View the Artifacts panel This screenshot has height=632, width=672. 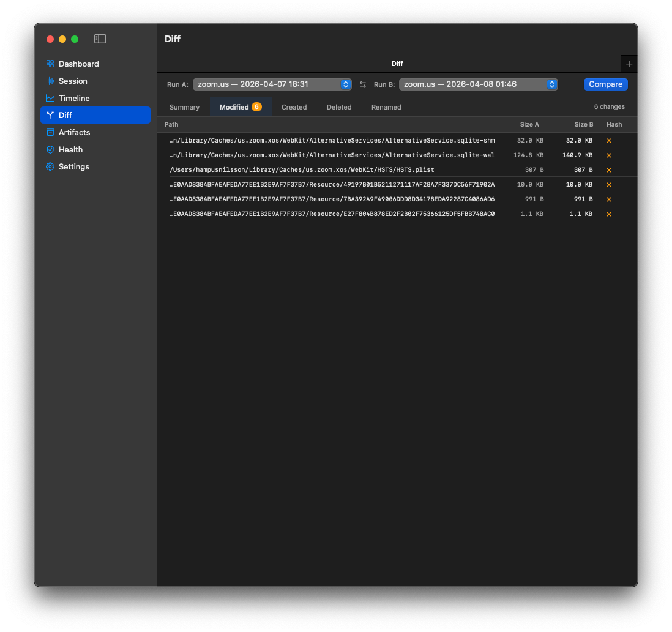(76, 132)
